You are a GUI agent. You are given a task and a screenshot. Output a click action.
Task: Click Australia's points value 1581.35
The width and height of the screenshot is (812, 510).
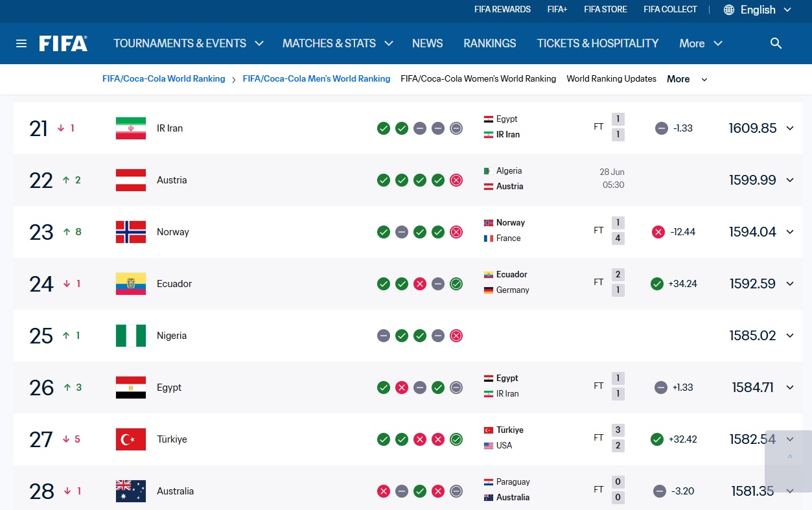pyautogui.click(x=752, y=491)
